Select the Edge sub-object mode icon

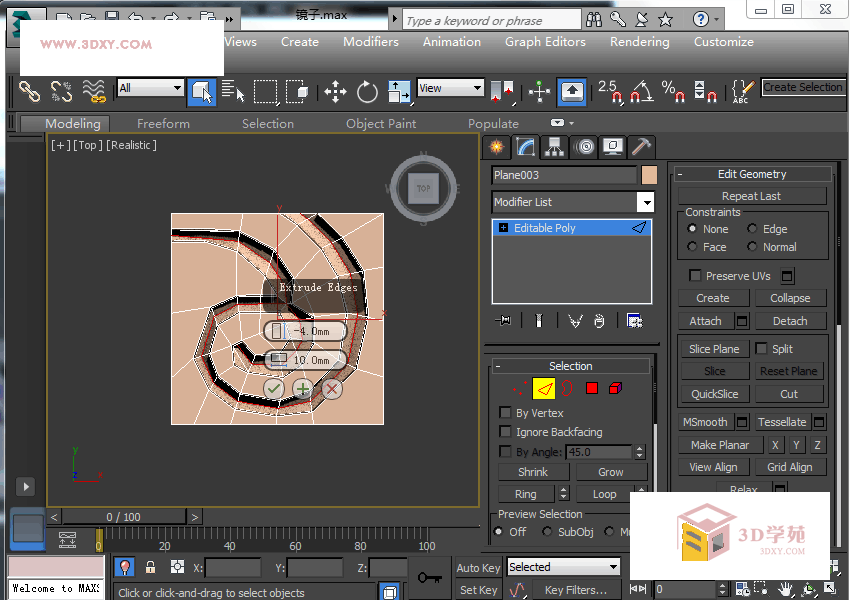(544, 388)
